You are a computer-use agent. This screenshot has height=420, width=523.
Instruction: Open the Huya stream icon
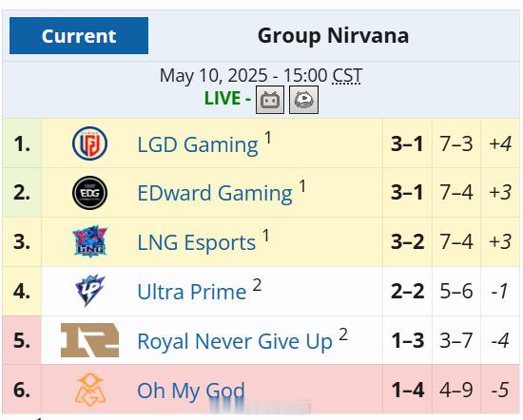303,100
